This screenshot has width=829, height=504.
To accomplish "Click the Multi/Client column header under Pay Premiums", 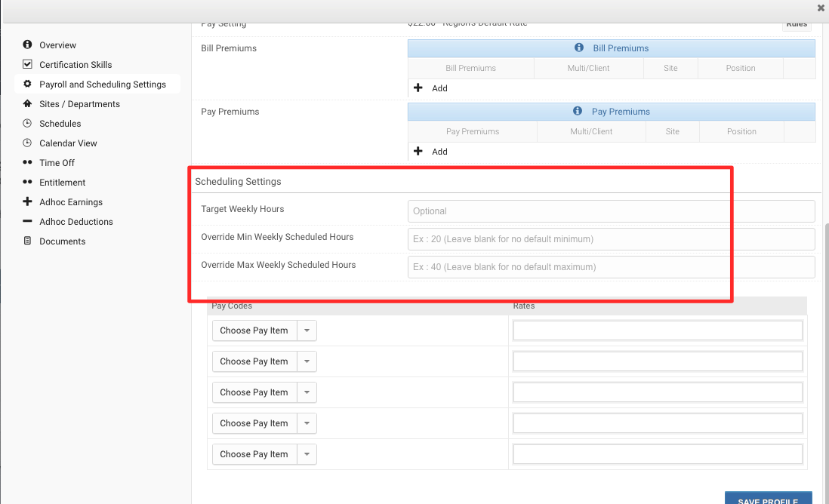I will point(591,131).
